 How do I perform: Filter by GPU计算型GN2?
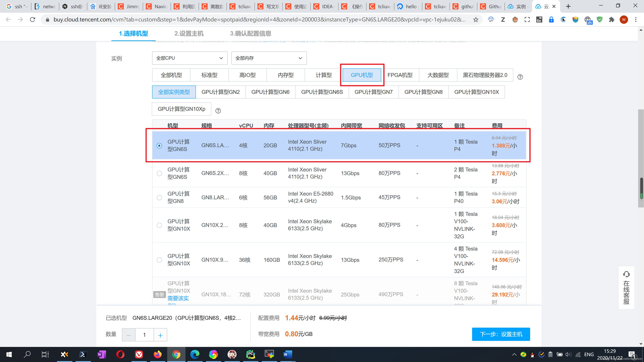pyautogui.click(x=221, y=92)
